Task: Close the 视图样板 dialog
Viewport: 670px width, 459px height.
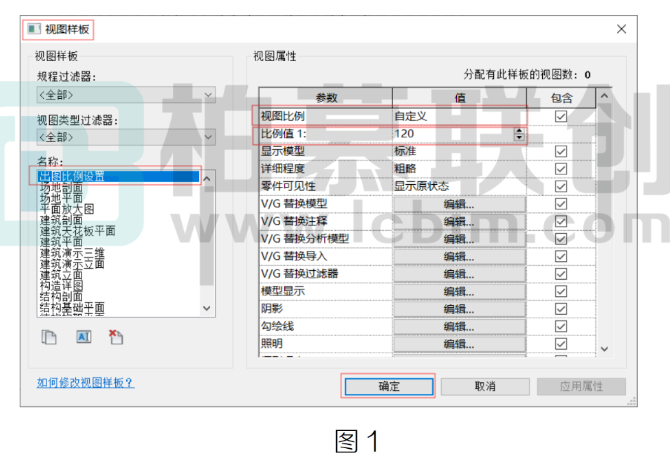Action: [x=621, y=29]
